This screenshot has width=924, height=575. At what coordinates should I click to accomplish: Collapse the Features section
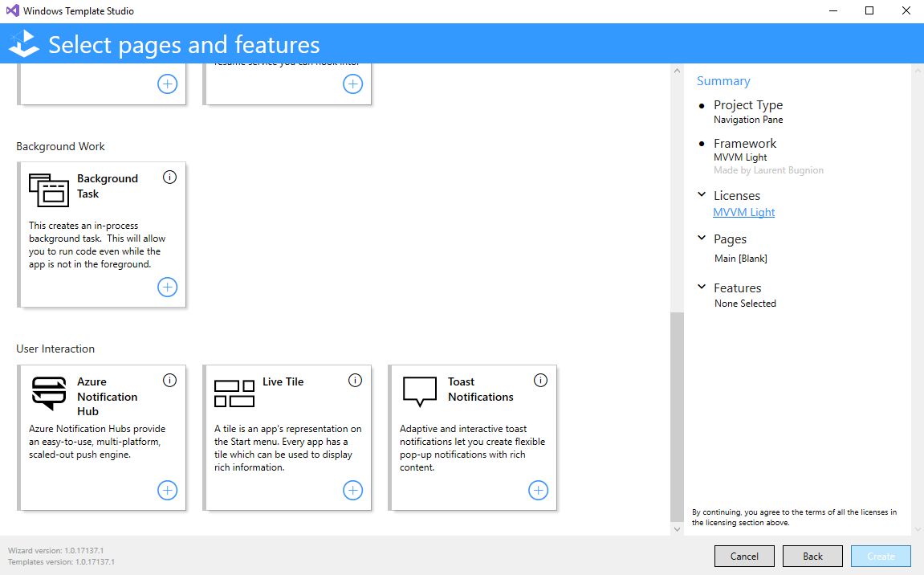pyautogui.click(x=702, y=287)
